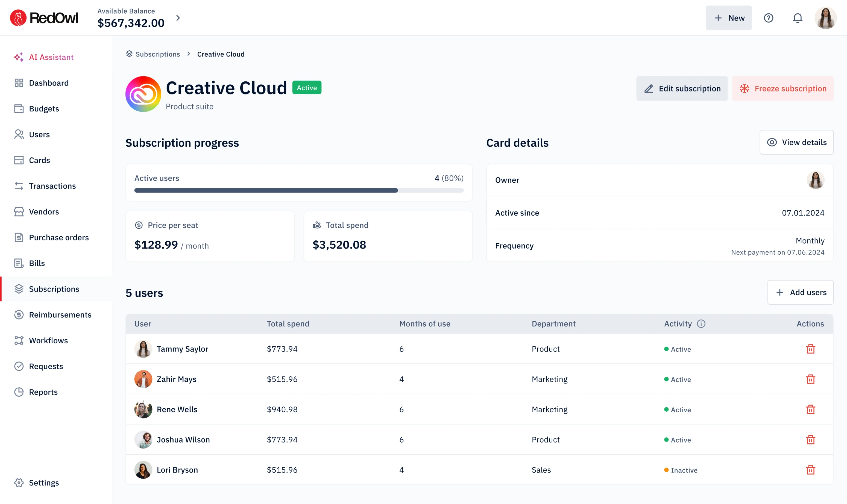Open the notifications bell

tap(798, 18)
